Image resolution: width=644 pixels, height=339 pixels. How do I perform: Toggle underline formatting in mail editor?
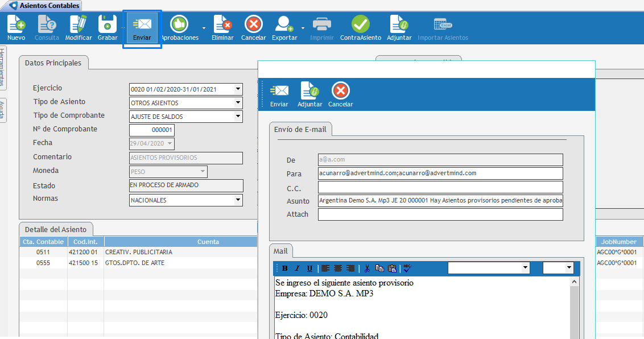(x=309, y=268)
